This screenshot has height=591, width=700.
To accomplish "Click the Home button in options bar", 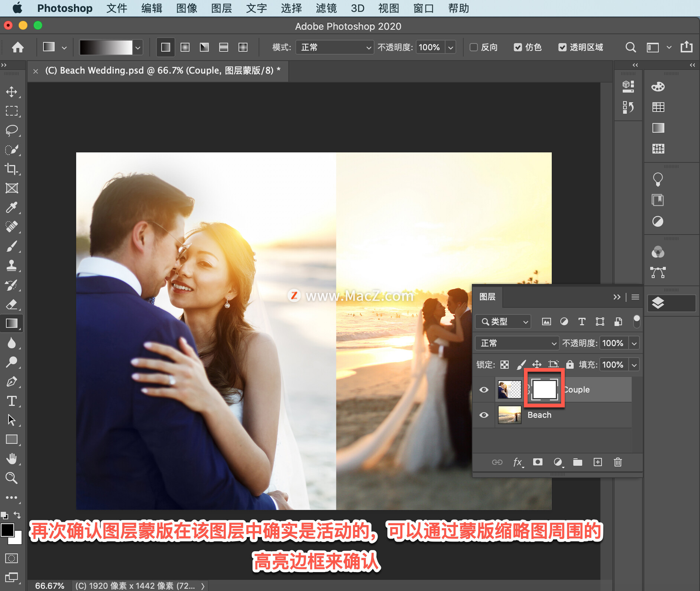I will (x=18, y=47).
